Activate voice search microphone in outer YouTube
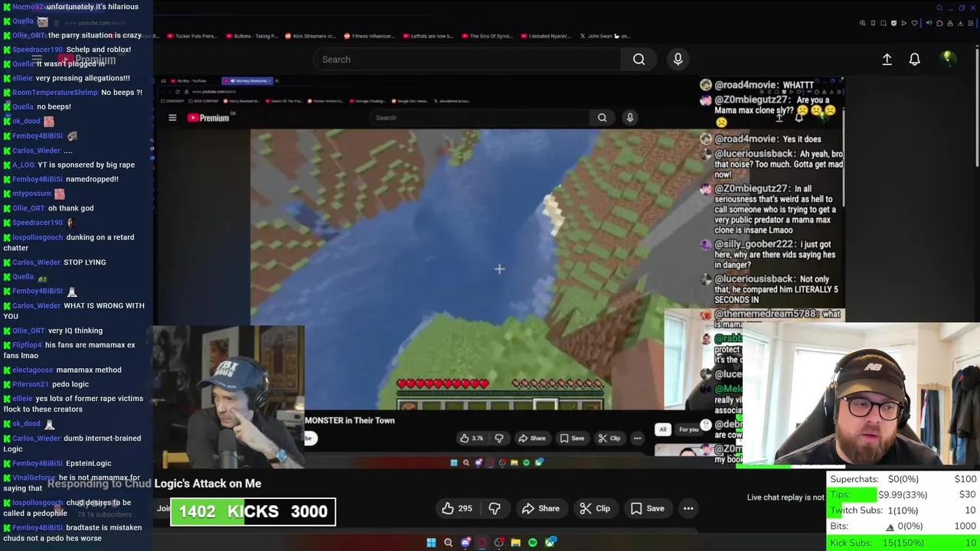The height and width of the screenshot is (551, 980). tap(678, 59)
